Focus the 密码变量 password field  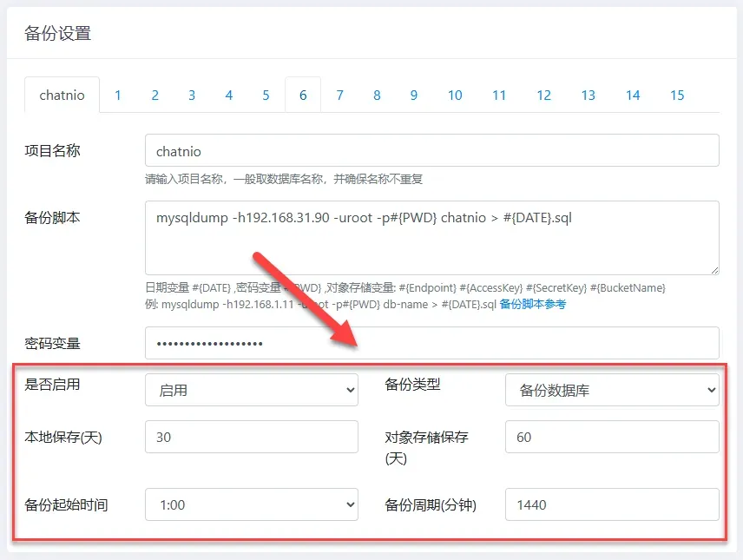pos(431,344)
